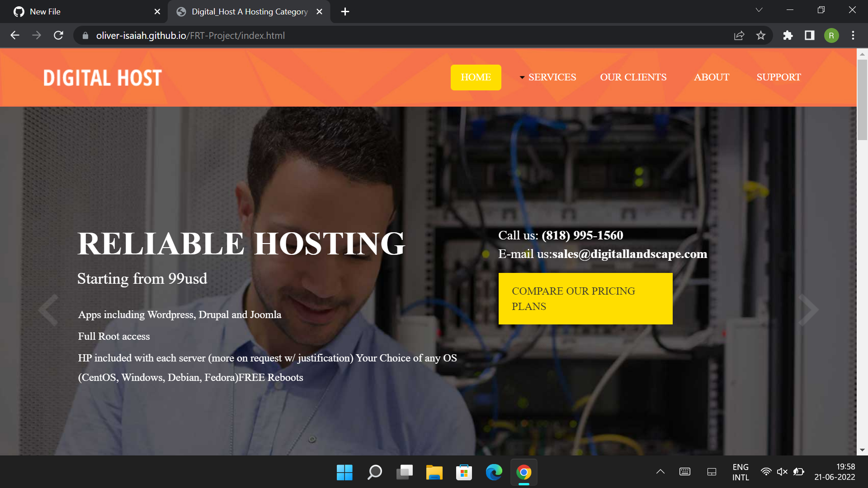
Task: Click the share this page icon
Action: [739, 35]
